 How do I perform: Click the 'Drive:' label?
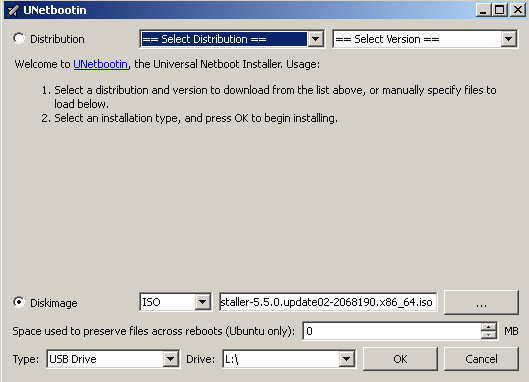point(200,359)
